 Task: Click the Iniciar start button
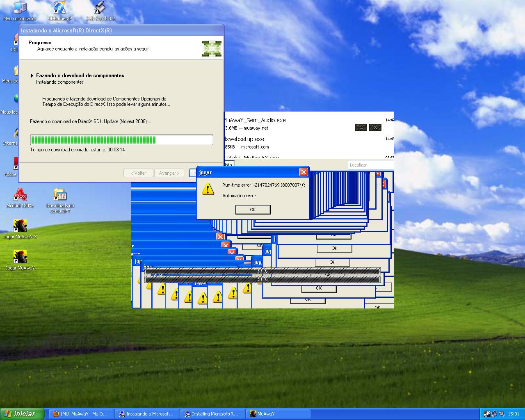23,414
